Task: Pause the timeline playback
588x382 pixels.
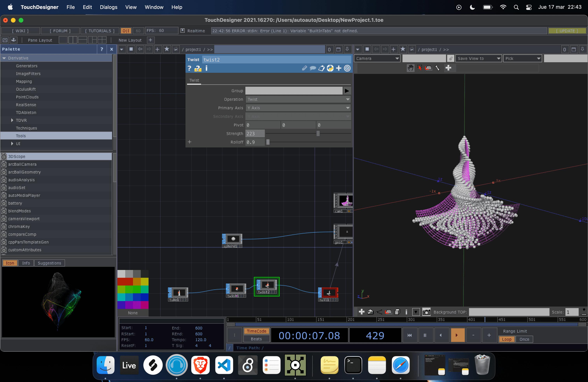Action: 425,335
